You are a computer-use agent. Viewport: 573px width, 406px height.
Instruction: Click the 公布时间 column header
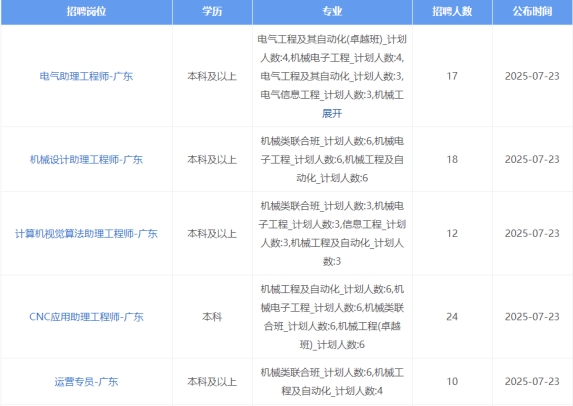tap(532, 11)
